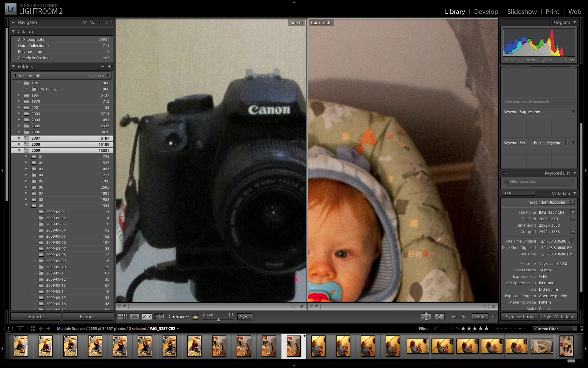
Task: Select the next photo arrow in toolbar
Action: pyautogui.click(x=463, y=316)
